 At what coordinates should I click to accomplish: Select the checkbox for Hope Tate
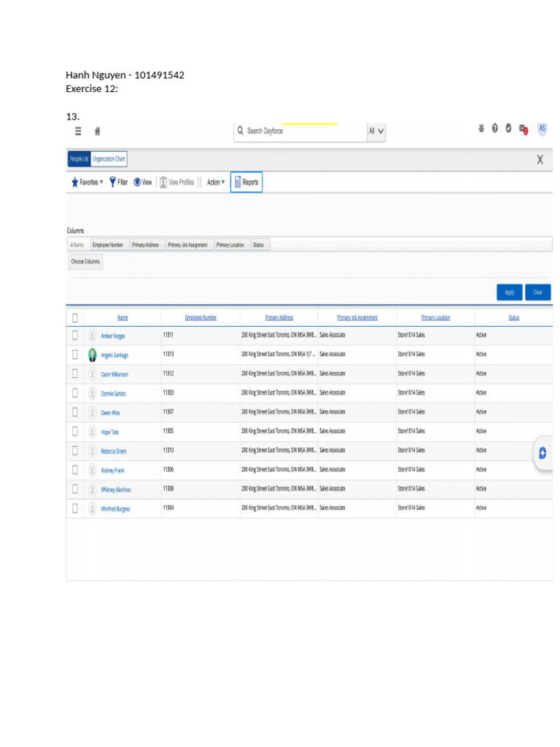(x=74, y=431)
